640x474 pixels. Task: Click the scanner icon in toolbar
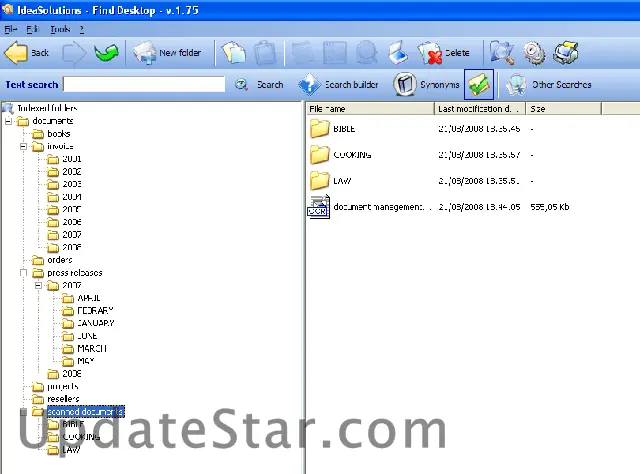click(x=398, y=53)
